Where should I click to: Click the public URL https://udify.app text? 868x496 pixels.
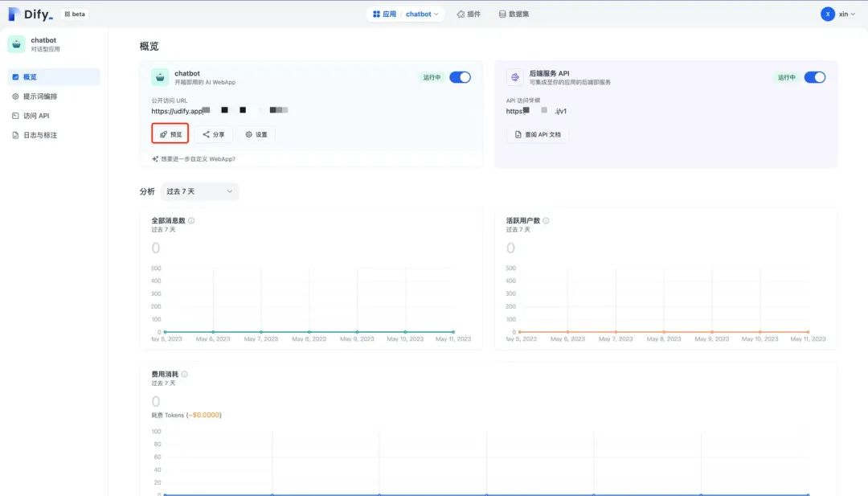[x=177, y=111]
